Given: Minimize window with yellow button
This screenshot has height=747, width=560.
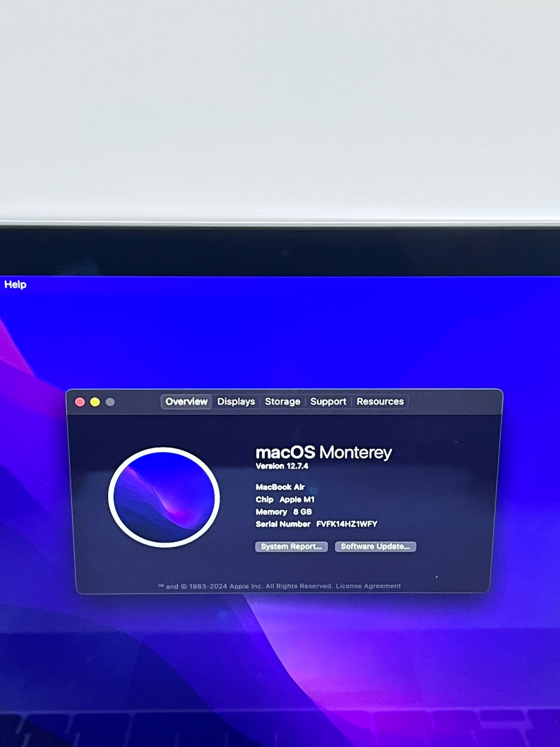Looking at the screenshot, I should [95, 402].
